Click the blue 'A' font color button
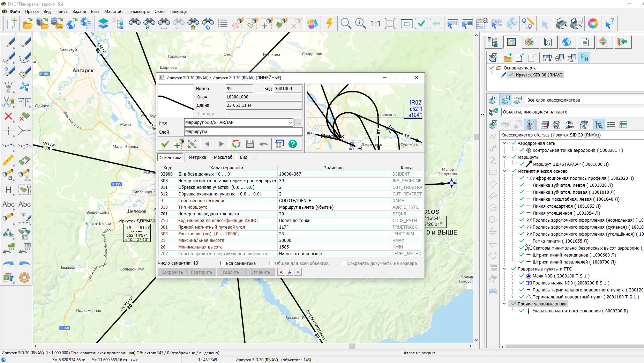This screenshot has width=644, height=363. tap(289, 272)
